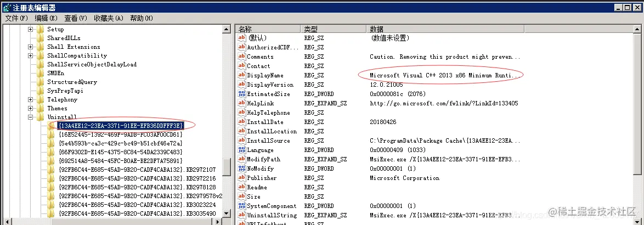Sort by the 名称 column header
Viewport: 644px width, 225px height.
point(268,29)
